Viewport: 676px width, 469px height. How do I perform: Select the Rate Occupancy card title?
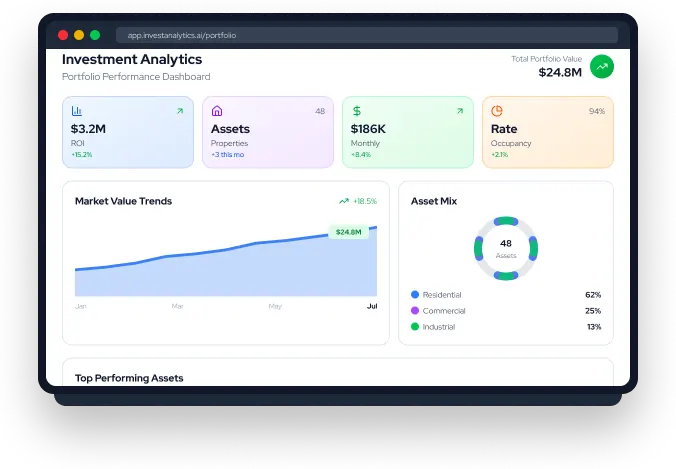(x=504, y=129)
